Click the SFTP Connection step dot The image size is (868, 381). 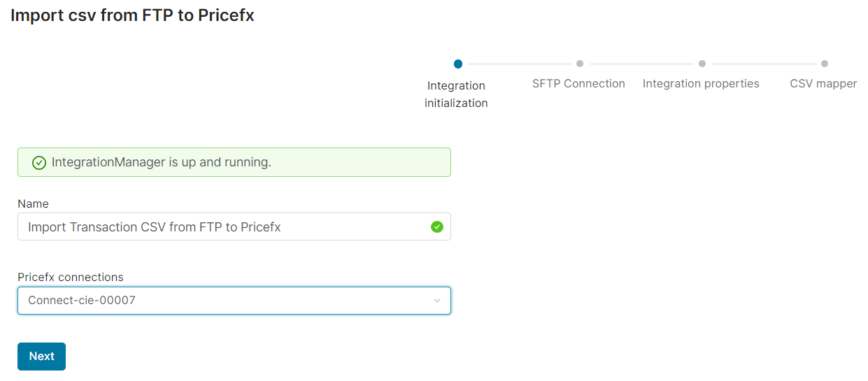(x=580, y=64)
